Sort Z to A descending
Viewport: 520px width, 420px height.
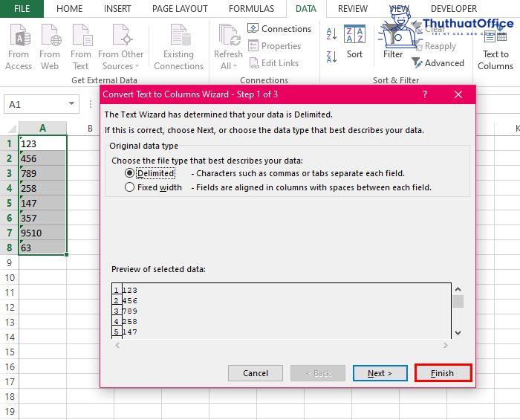pos(331,56)
